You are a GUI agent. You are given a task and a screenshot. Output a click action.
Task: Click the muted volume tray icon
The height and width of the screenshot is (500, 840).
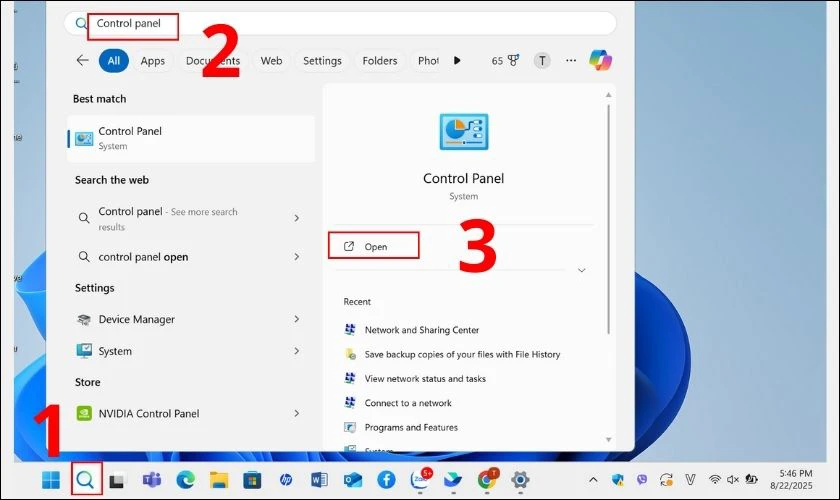point(733,480)
